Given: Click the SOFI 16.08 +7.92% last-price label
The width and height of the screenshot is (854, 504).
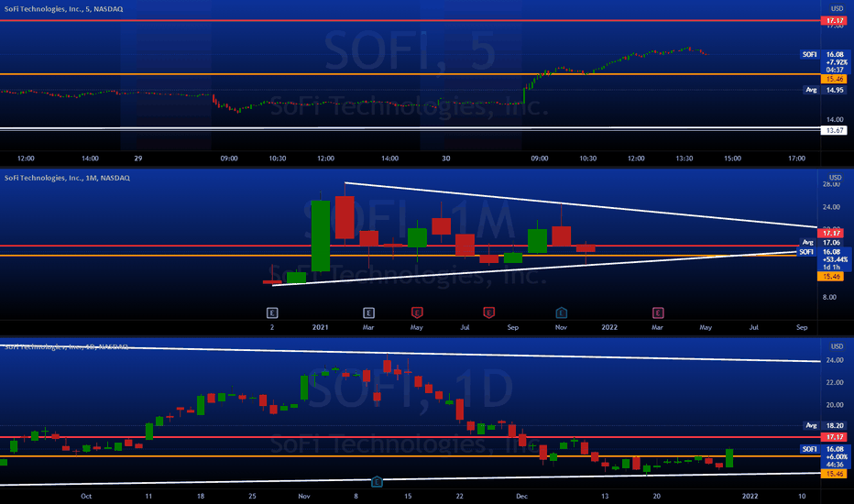Looking at the screenshot, I should click(x=825, y=61).
